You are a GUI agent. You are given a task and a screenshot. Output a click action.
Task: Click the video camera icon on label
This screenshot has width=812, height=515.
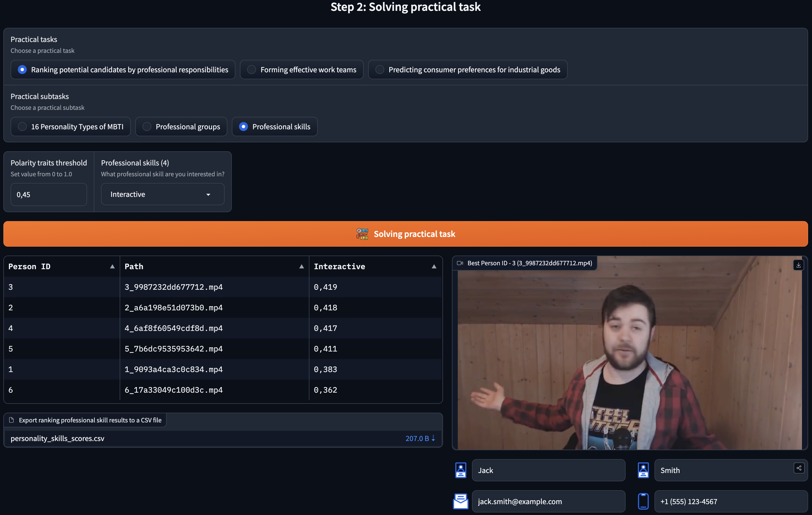pyautogui.click(x=460, y=263)
